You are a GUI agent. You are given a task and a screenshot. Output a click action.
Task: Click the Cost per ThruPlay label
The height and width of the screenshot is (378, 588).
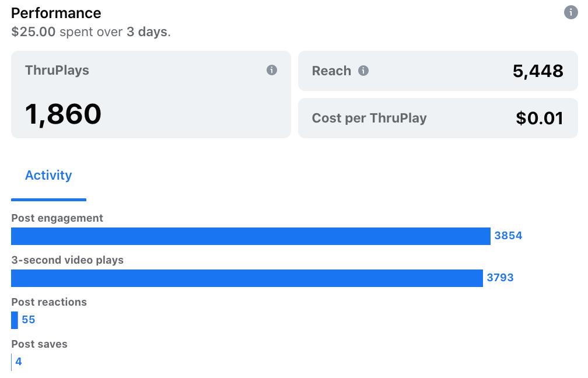click(x=369, y=118)
